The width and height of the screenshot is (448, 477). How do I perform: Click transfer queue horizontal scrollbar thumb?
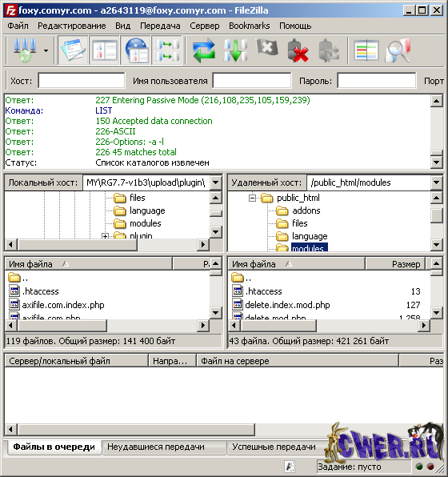(x=136, y=430)
